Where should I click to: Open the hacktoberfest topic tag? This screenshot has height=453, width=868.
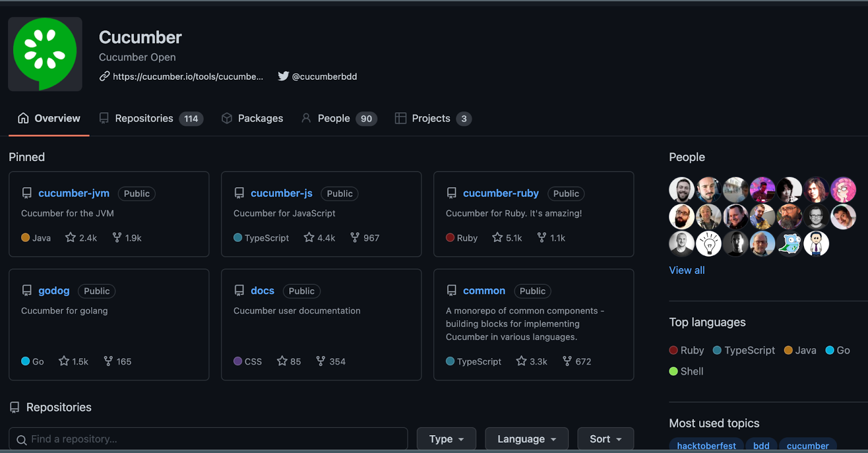(x=706, y=445)
